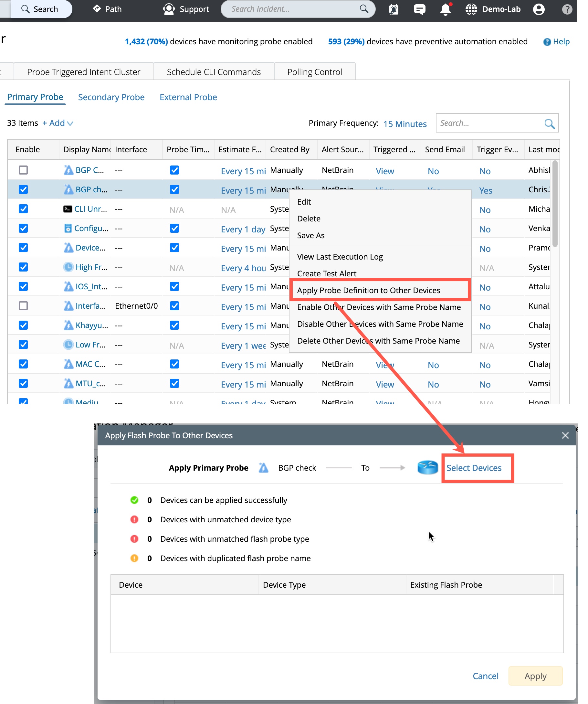Viewport: 588px width, 704px height.
Task: Click the router device icon in dialog
Action: (x=427, y=468)
